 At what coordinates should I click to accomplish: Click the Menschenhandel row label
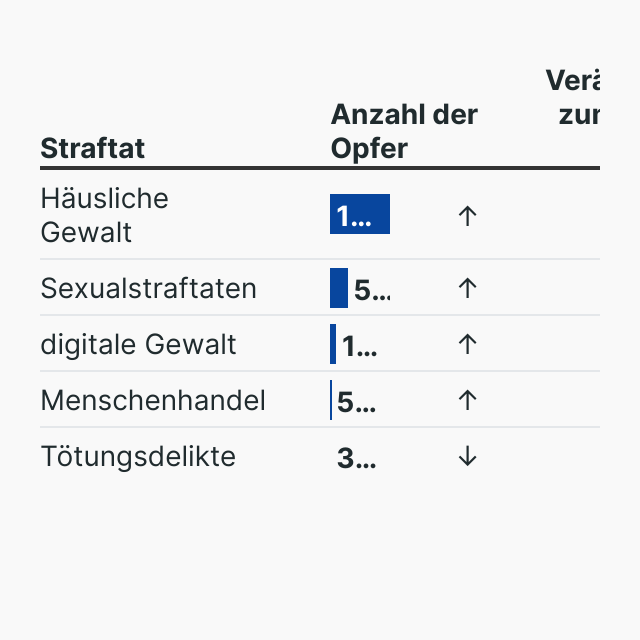tap(153, 400)
